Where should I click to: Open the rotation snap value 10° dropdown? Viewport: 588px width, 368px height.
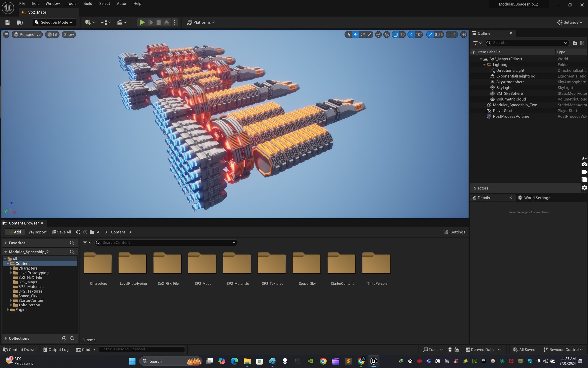tap(419, 34)
